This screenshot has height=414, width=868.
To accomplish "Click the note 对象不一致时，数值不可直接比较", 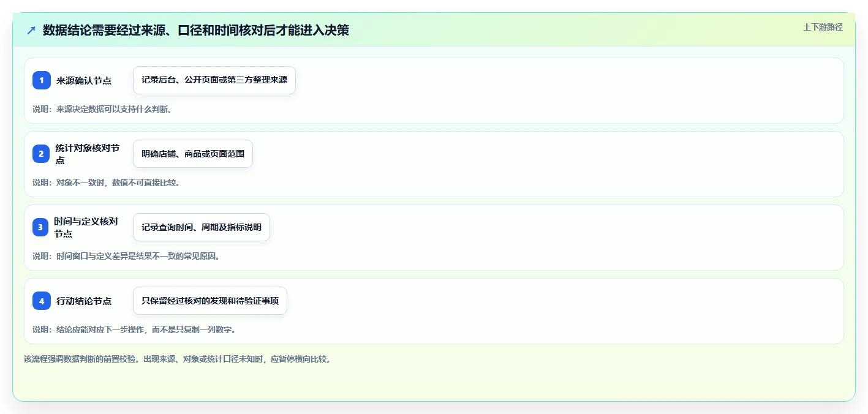I will coord(107,183).
